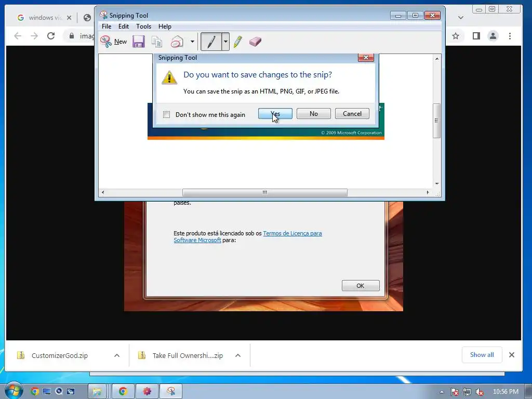
Task: Click the lock site info icon in Chrome
Action: [x=72, y=36]
